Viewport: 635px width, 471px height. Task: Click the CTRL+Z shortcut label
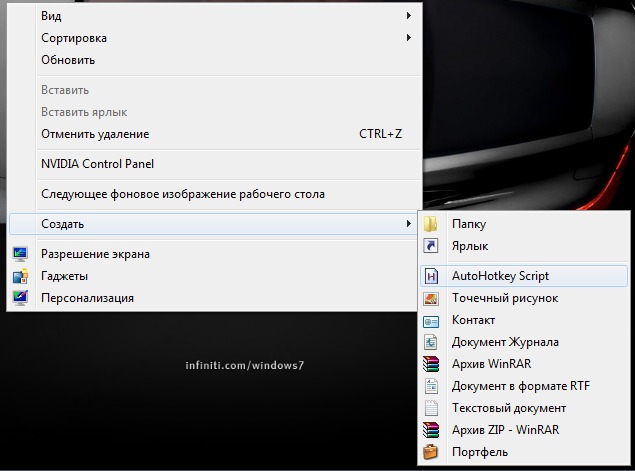(380, 134)
